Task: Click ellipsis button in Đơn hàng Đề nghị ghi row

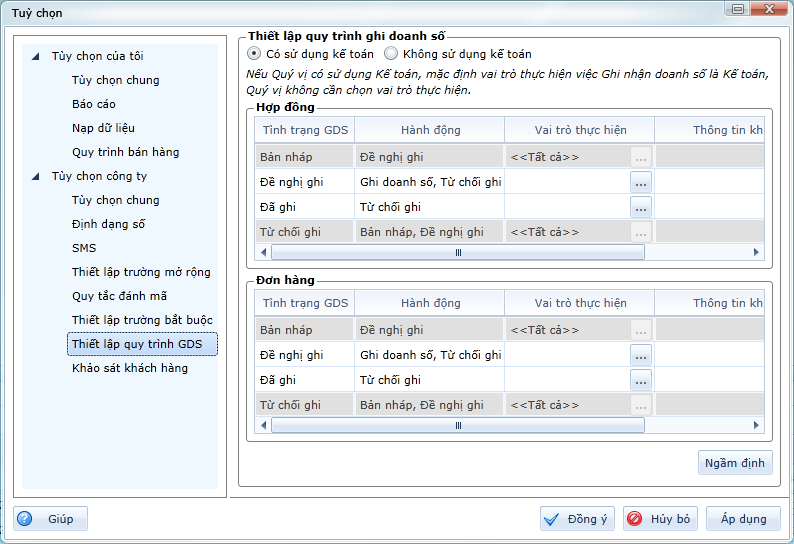Action: [x=641, y=355]
